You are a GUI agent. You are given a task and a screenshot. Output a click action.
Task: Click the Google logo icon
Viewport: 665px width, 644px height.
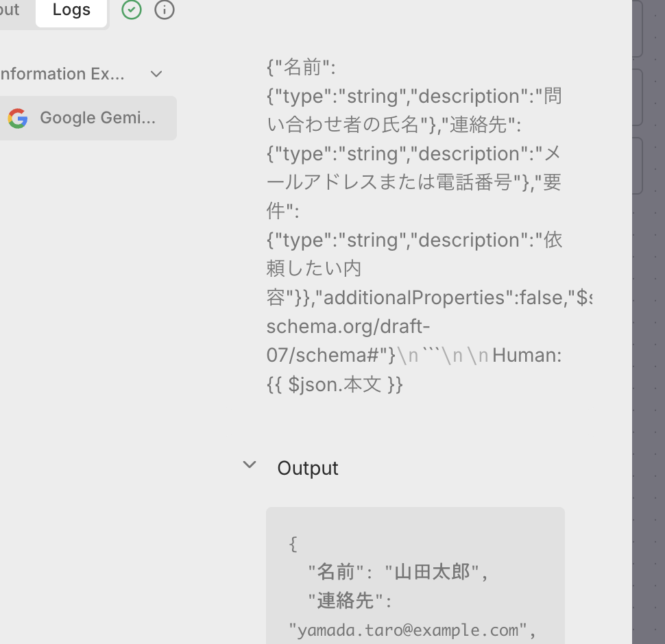(18, 119)
